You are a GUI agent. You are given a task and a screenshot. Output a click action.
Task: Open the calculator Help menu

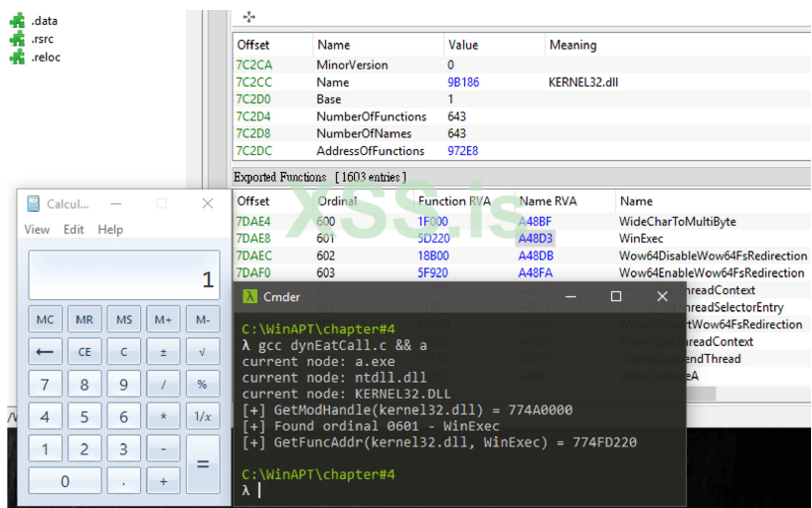110,230
